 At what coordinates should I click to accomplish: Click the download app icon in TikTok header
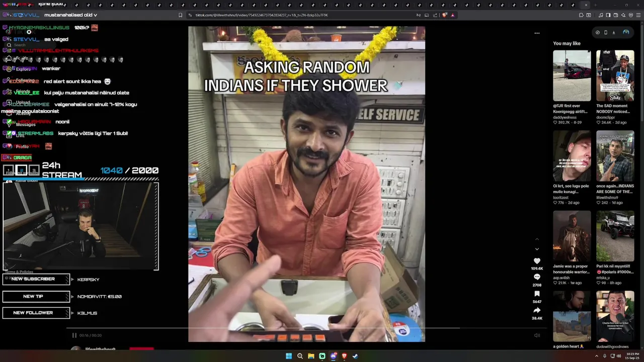tap(614, 32)
